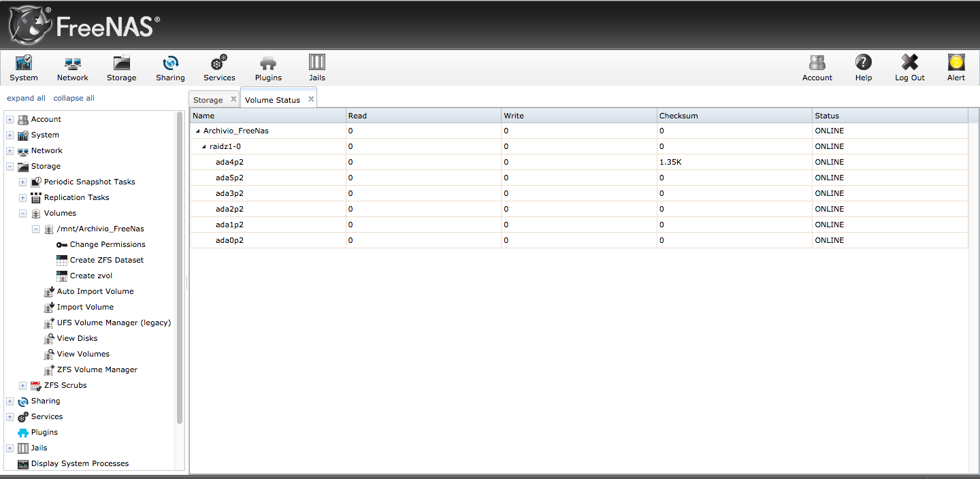The image size is (980, 479).
Task: Expand the ZFS Scrubs node
Action: pyautogui.click(x=22, y=385)
